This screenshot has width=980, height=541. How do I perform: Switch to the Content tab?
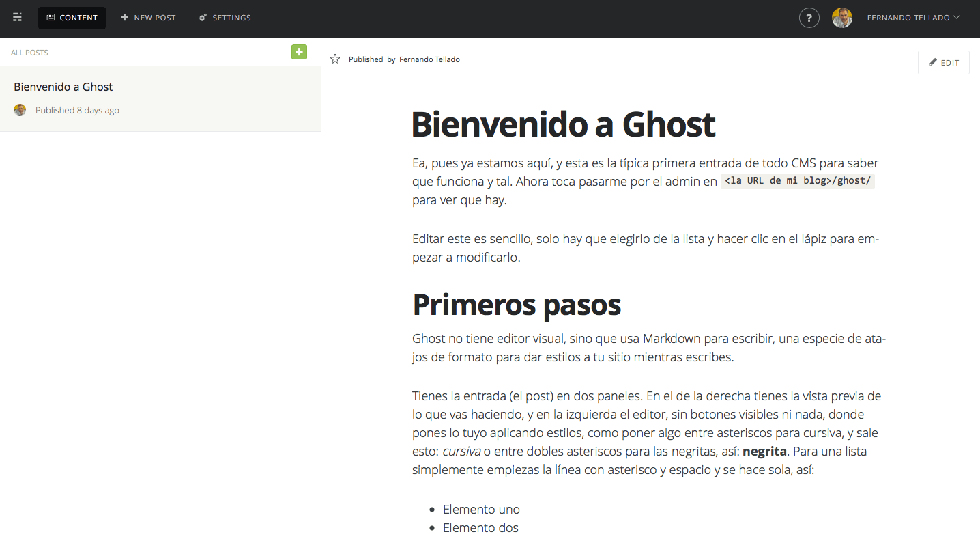point(72,18)
